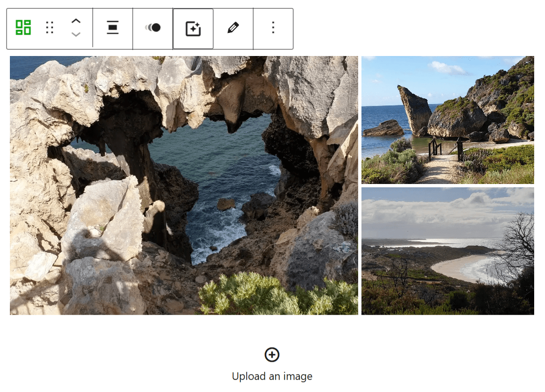Click the circled plus upload icon
Viewport: 545px width, 392px height.
tap(272, 355)
